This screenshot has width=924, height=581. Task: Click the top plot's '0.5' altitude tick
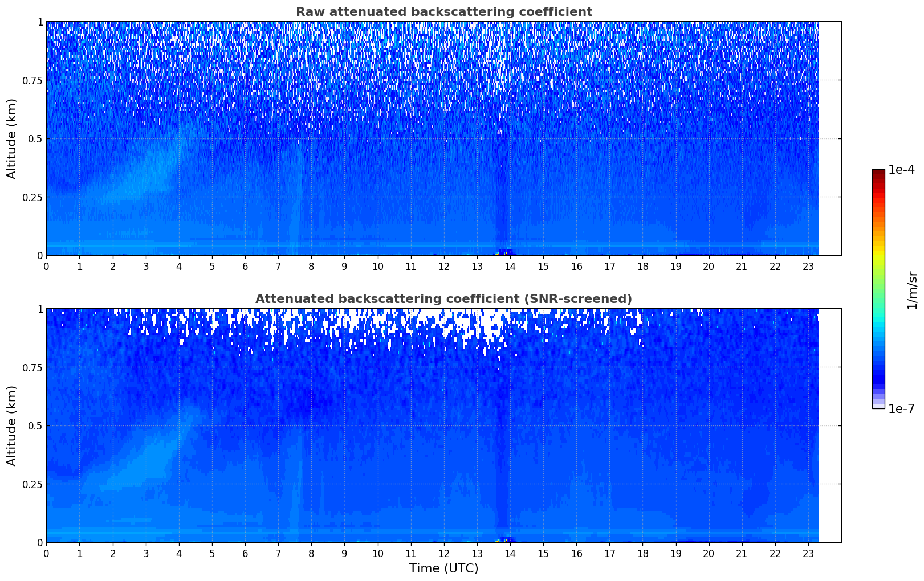(x=35, y=138)
